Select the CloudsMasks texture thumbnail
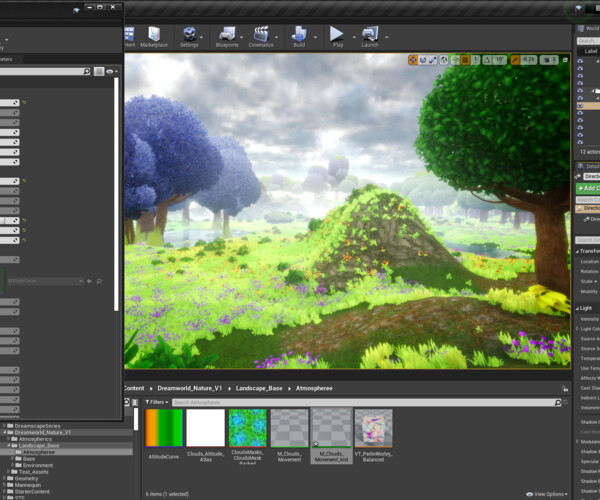Image resolution: width=600 pixels, height=500 pixels. pyautogui.click(x=248, y=428)
